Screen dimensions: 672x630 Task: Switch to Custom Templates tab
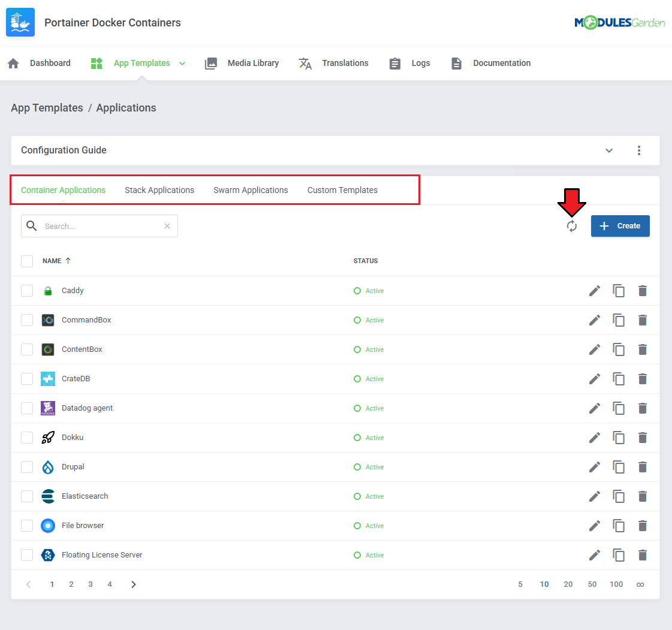(342, 190)
